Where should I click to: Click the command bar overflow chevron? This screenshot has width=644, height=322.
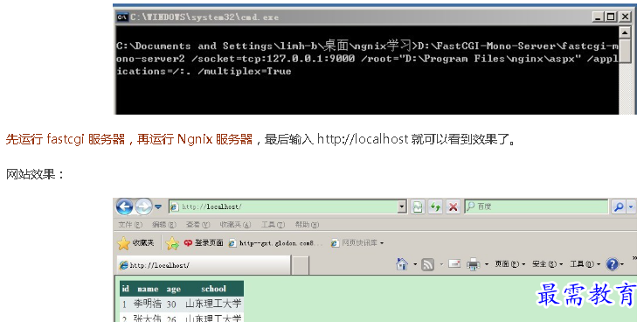(x=634, y=258)
